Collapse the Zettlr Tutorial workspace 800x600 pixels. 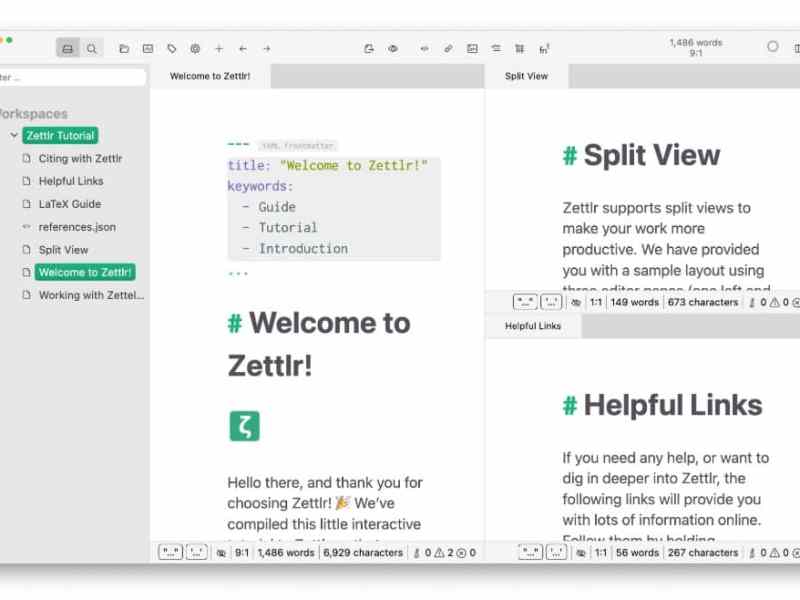point(12,135)
